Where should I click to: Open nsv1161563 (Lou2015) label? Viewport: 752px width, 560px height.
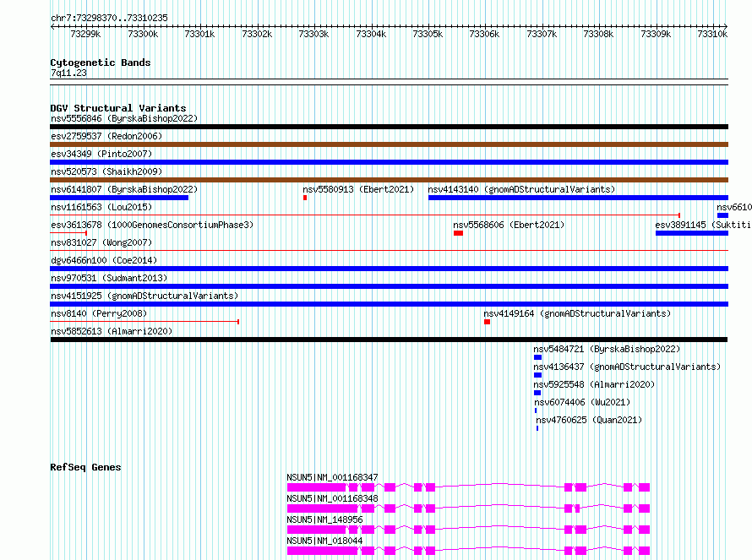pyautogui.click(x=101, y=207)
